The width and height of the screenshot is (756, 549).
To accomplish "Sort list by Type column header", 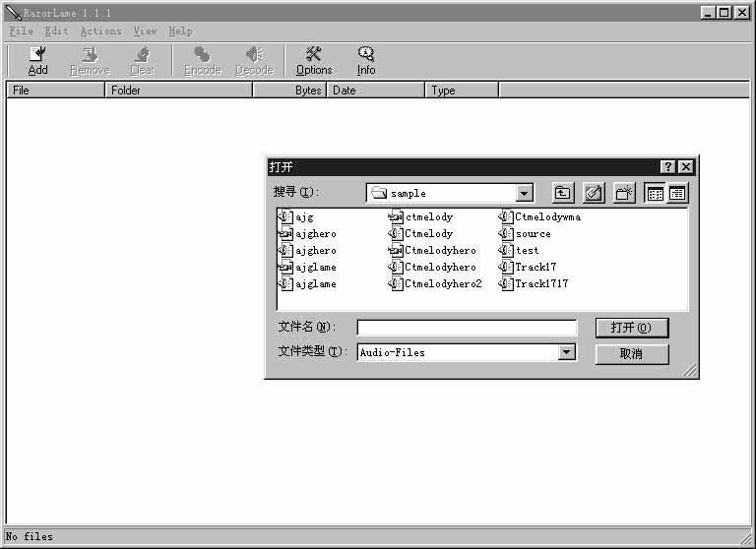I will (462, 91).
